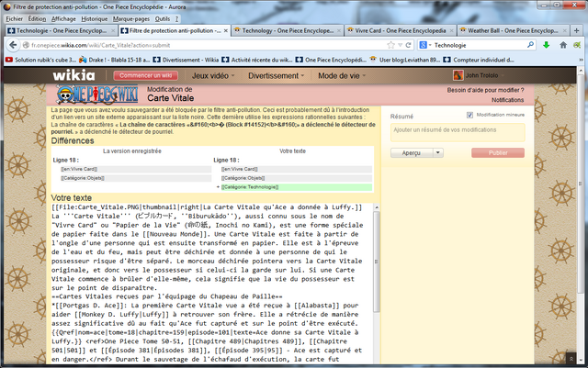Open the Mode de vie menu
588x368 pixels.
[x=342, y=75]
